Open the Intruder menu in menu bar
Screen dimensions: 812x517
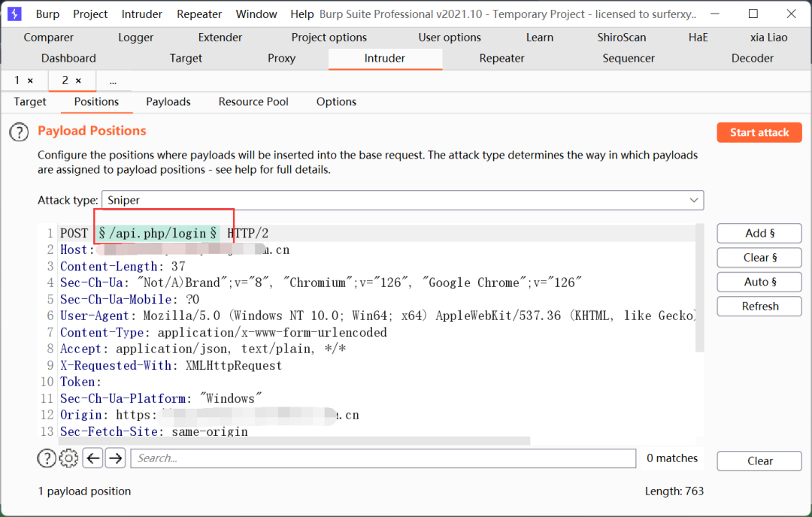[x=142, y=14]
